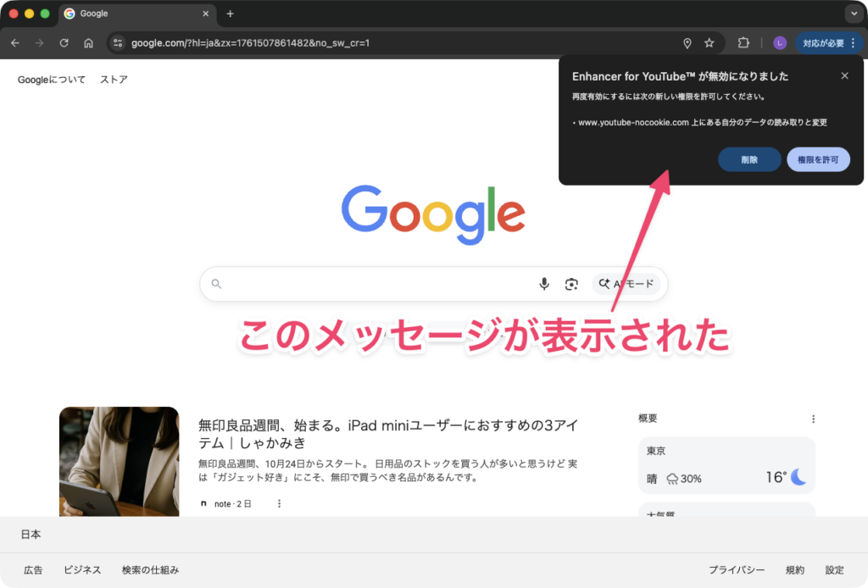The image size is (868, 588).
Task: Click the location pin icon in address bar
Action: tap(687, 43)
